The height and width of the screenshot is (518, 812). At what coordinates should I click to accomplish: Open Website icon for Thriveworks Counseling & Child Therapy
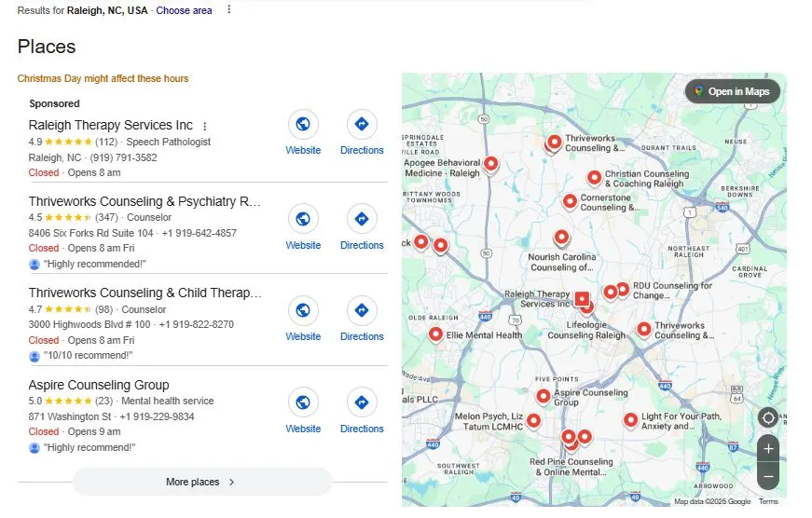(x=303, y=310)
